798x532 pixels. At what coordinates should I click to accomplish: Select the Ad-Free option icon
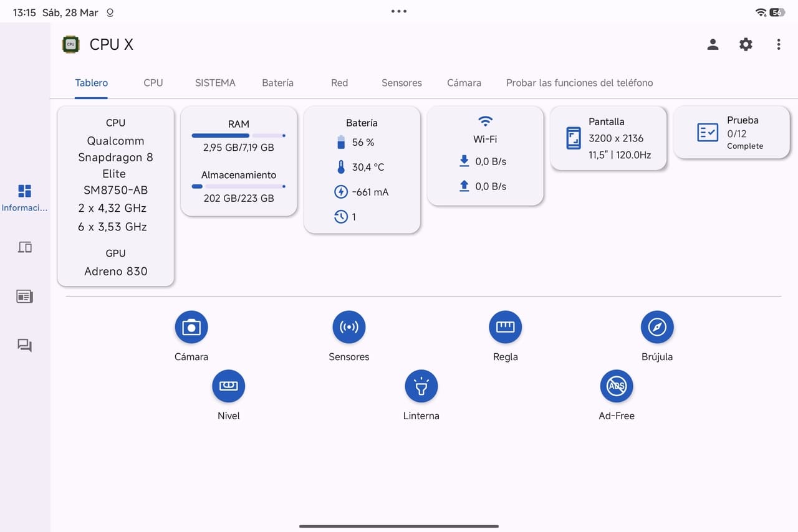616,386
